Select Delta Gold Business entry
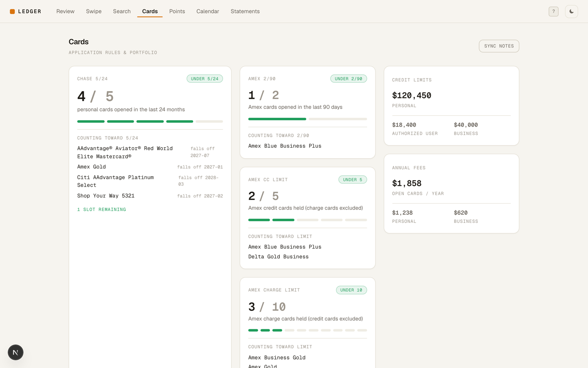 click(278, 257)
